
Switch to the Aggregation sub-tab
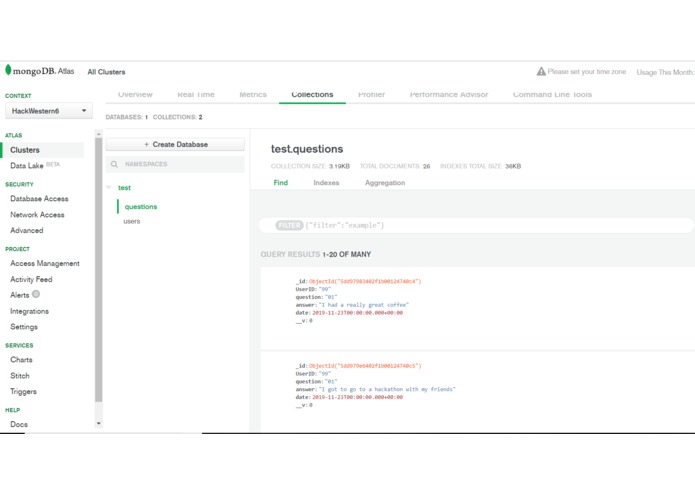click(385, 183)
